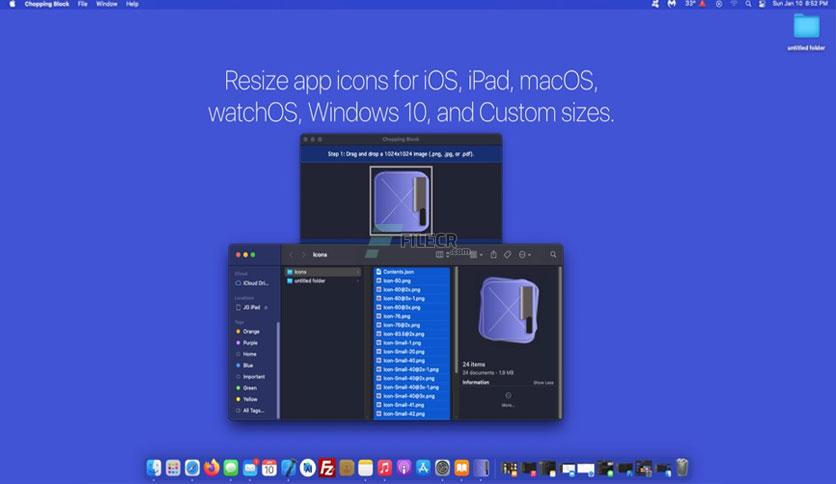The height and width of the screenshot is (484, 836).
Task: Open the Finder action ellipsis dropdown
Action: coord(525,255)
